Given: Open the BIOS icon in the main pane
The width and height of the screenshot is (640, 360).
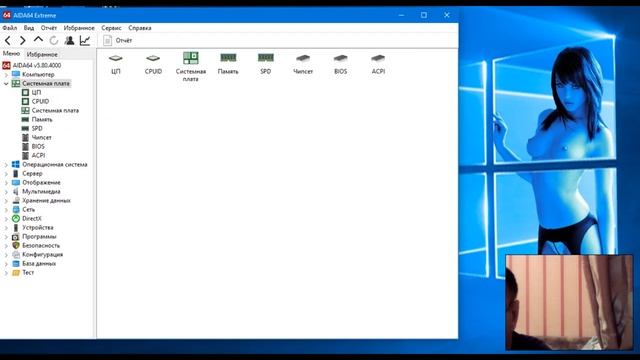Looking at the screenshot, I should [340, 64].
